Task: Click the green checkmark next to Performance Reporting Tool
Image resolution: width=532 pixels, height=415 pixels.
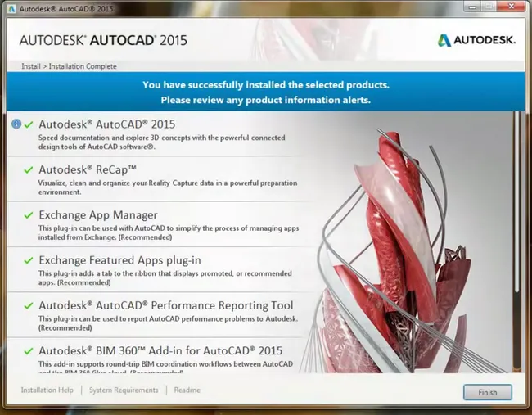Action: coord(29,306)
